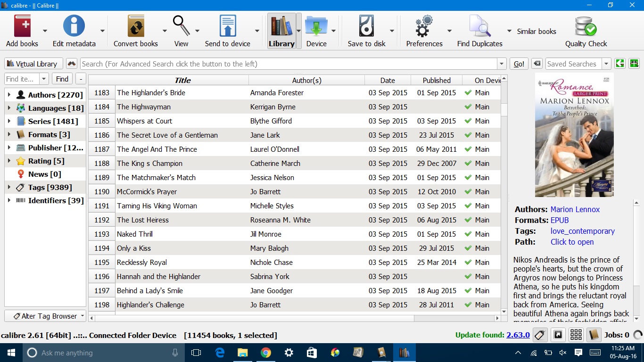Open Google Chrome from the taskbar
The height and width of the screenshot is (362, 644).
[266, 353]
